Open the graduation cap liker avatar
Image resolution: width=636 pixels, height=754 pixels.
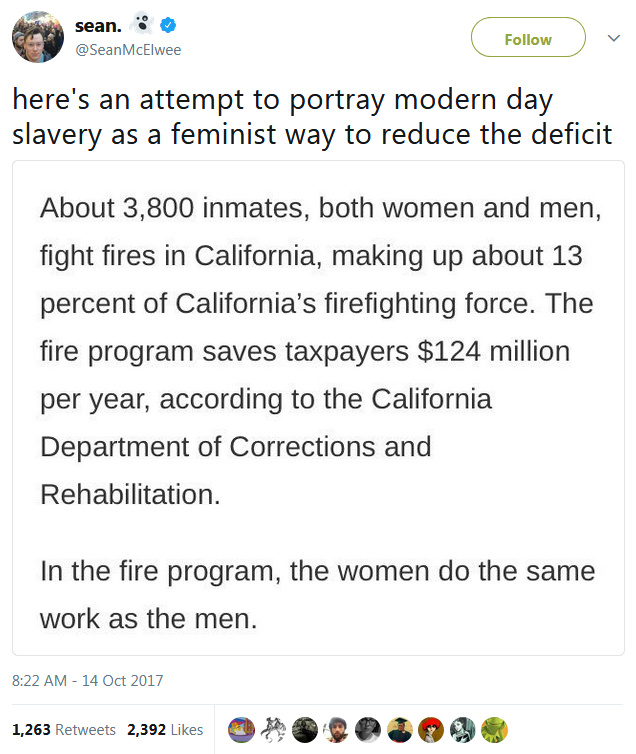pos(399,729)
